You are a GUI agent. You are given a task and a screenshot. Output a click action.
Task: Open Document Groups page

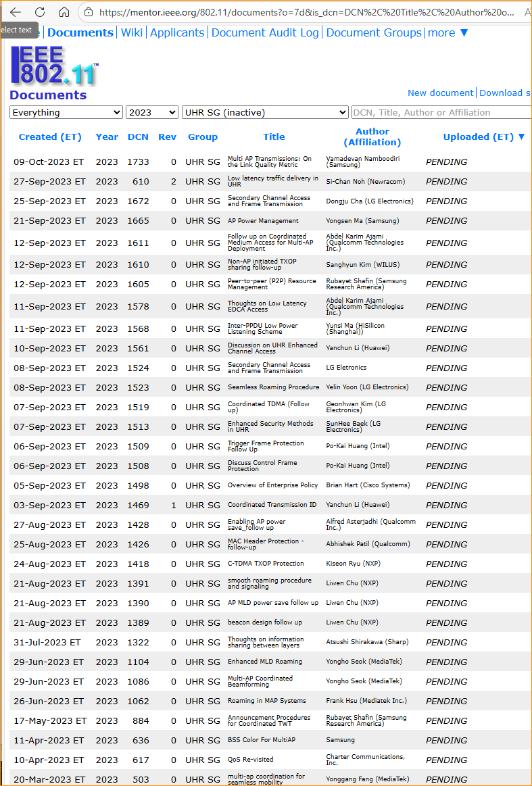(x=374, y=32)
